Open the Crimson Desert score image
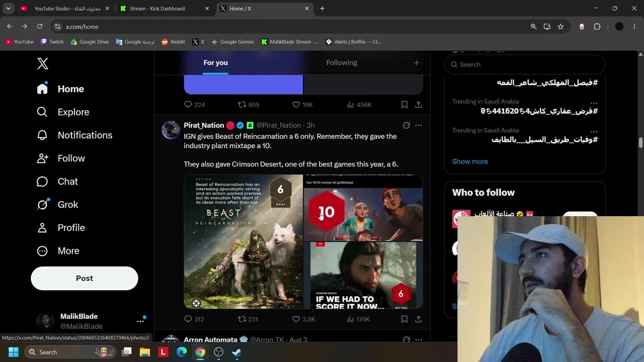The image size is (644, 362). click(363, 276)
